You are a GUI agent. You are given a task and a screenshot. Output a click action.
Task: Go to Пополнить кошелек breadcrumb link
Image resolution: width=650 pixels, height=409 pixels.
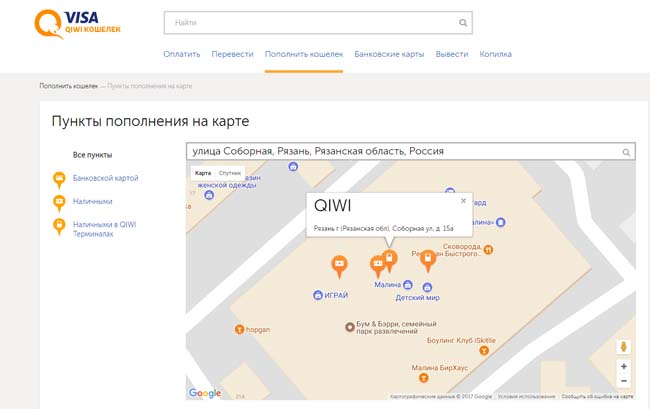click(x=69, y=86)
